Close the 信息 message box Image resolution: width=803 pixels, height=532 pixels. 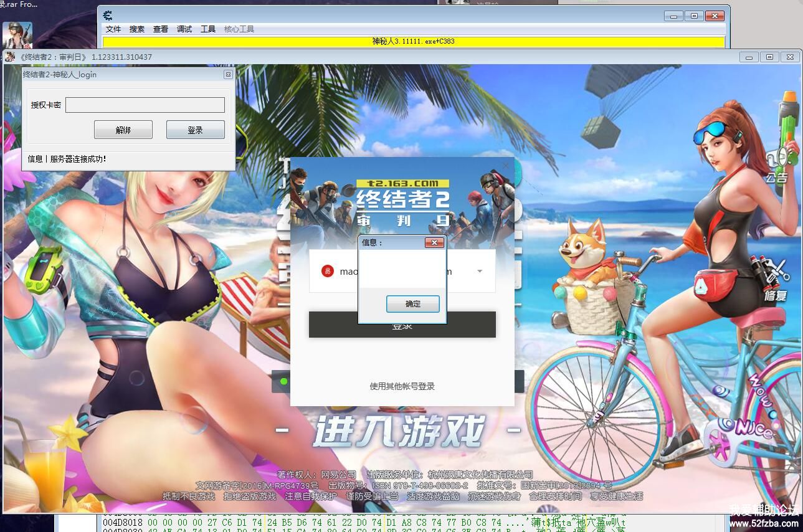[x=434, y=242]
